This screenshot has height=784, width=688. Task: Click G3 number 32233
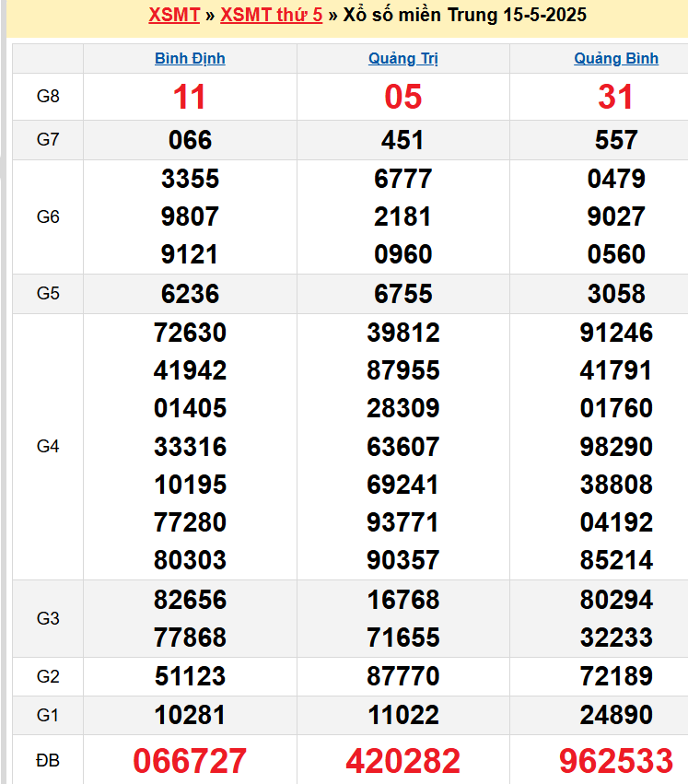[x=616, y=638]
